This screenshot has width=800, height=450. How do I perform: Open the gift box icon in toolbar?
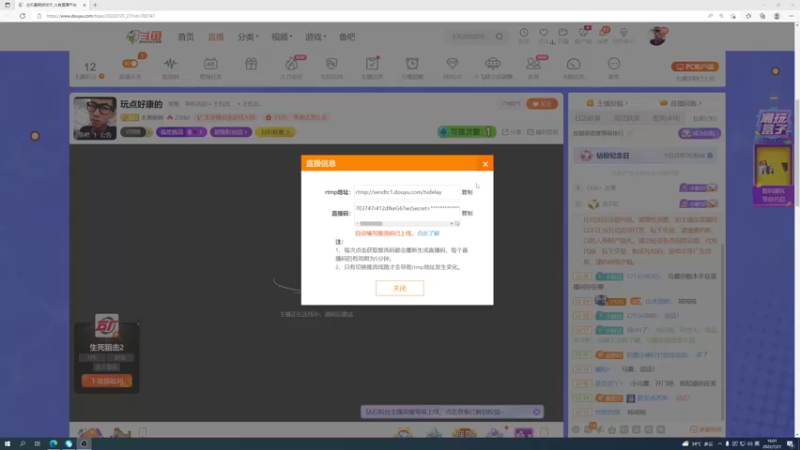(251, 64)
